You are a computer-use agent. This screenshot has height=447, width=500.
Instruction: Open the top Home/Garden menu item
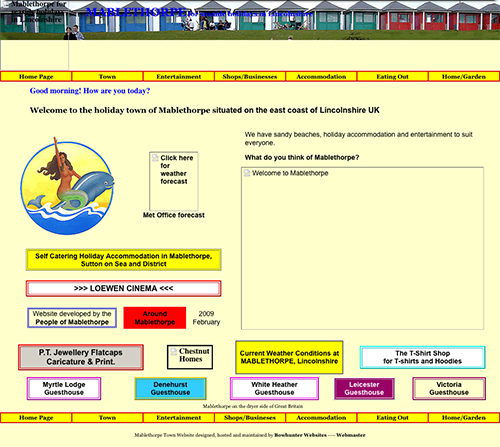[x=464, y=76]
